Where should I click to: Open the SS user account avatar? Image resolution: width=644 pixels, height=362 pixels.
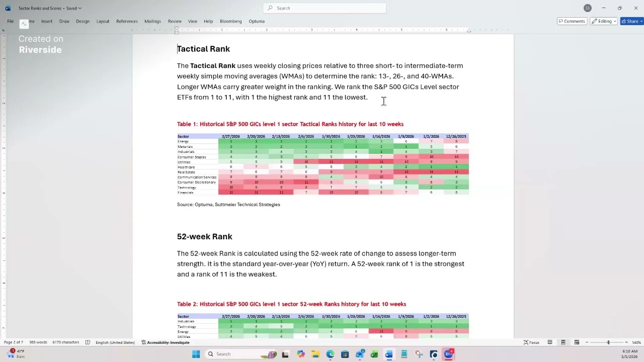pyautogui.click(x=588, y=8)
